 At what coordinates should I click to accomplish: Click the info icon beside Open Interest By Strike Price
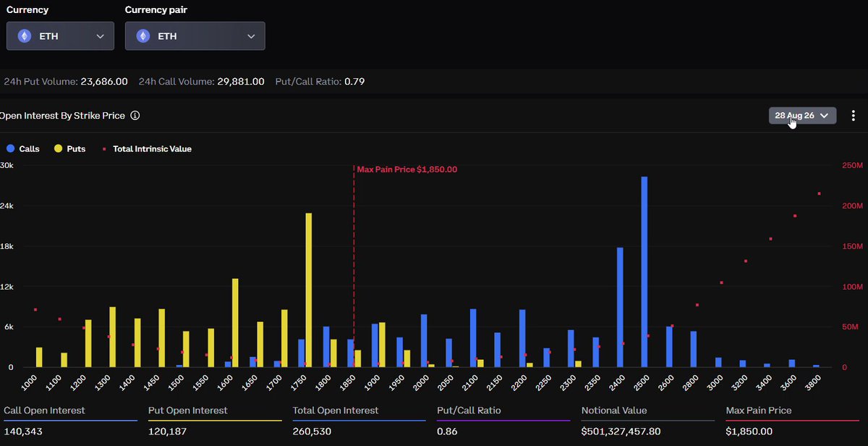(135, 116)
